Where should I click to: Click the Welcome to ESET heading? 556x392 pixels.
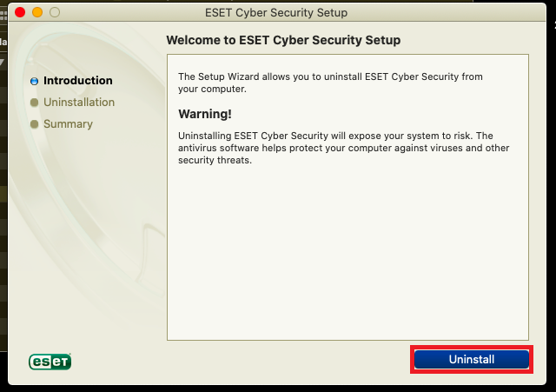coord(283,40)
